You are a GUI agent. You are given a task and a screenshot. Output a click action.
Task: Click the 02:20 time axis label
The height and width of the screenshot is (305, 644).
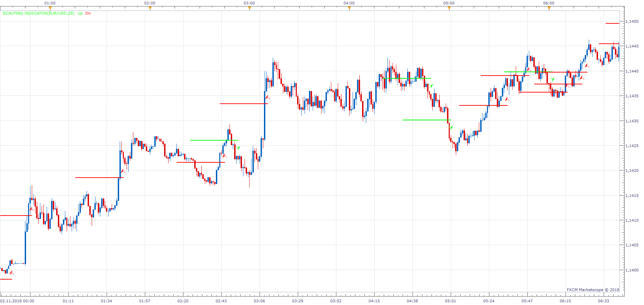click(183, 301)
